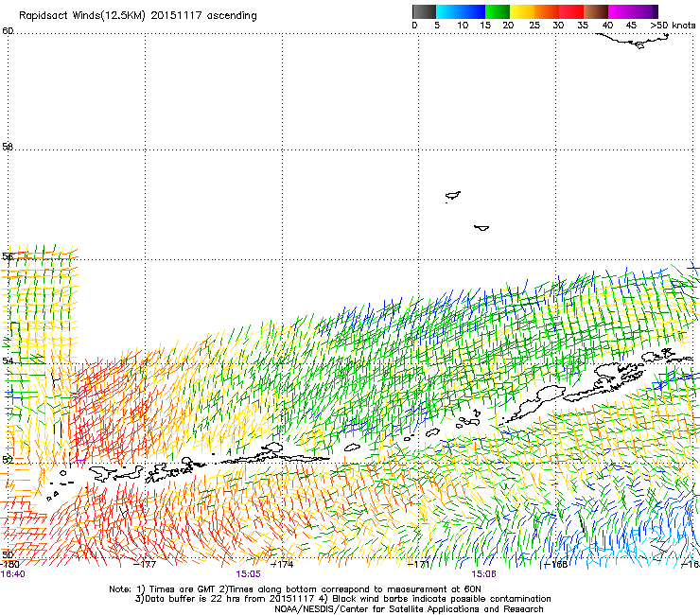The height and width of the screenshot is (615, 700).
Task: Click the '45' legend scale label
Action: 631,26
